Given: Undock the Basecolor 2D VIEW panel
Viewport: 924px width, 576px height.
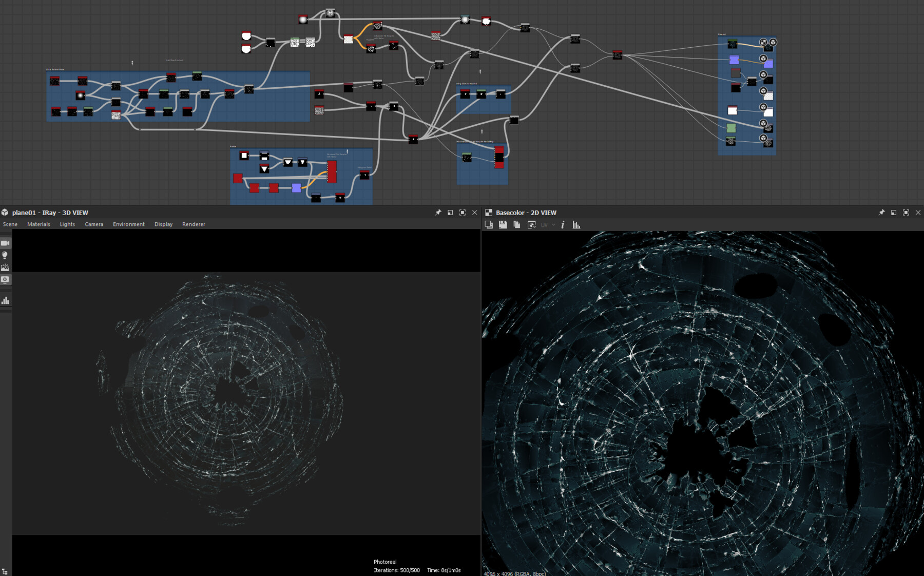Looking at the screenshot, I should 894,213.
